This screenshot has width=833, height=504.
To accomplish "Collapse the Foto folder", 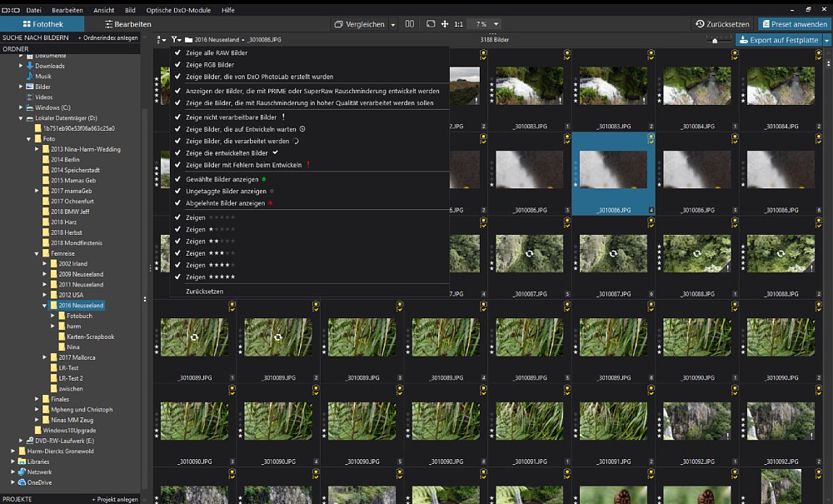I will [x=28, y=139].
